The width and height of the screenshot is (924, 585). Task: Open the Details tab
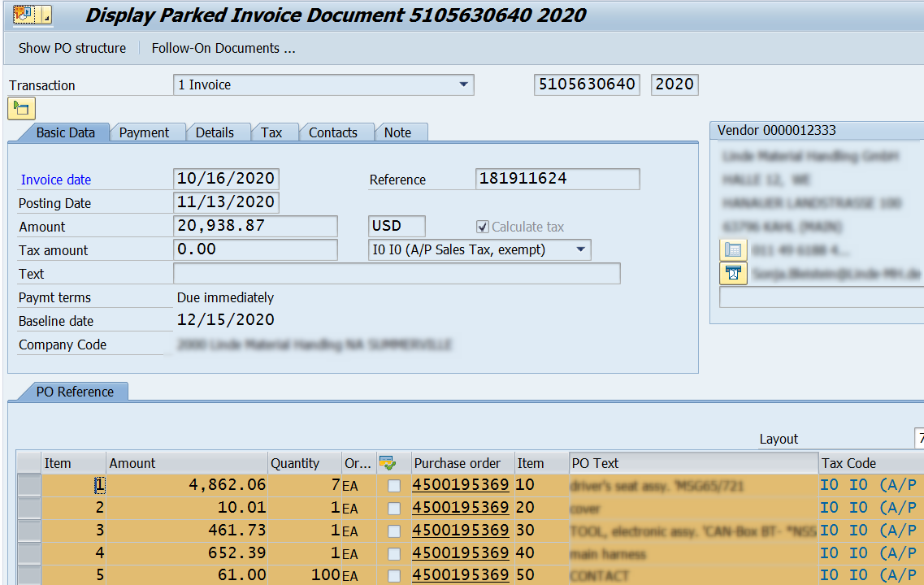(x=215, y=132)
